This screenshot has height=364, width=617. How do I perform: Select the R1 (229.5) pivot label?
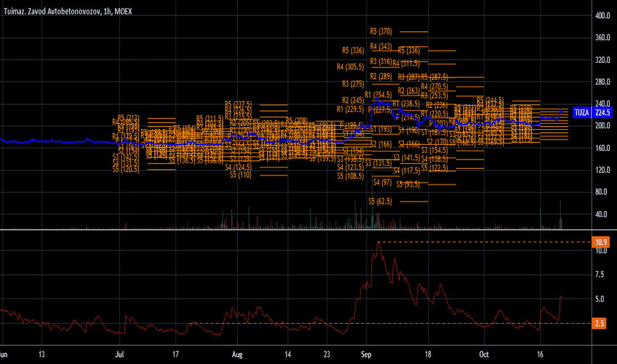pyautogui.click(x=350, y=109)
